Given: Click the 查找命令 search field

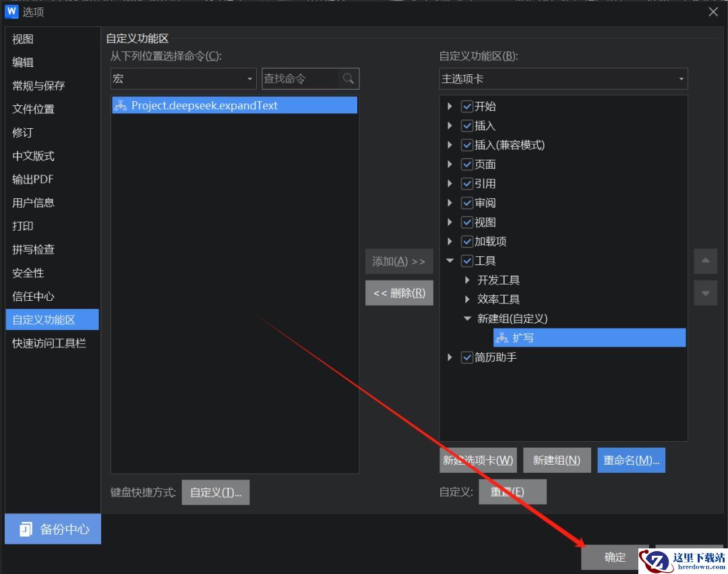Looking at the screenshot, I should pos(299,79).
